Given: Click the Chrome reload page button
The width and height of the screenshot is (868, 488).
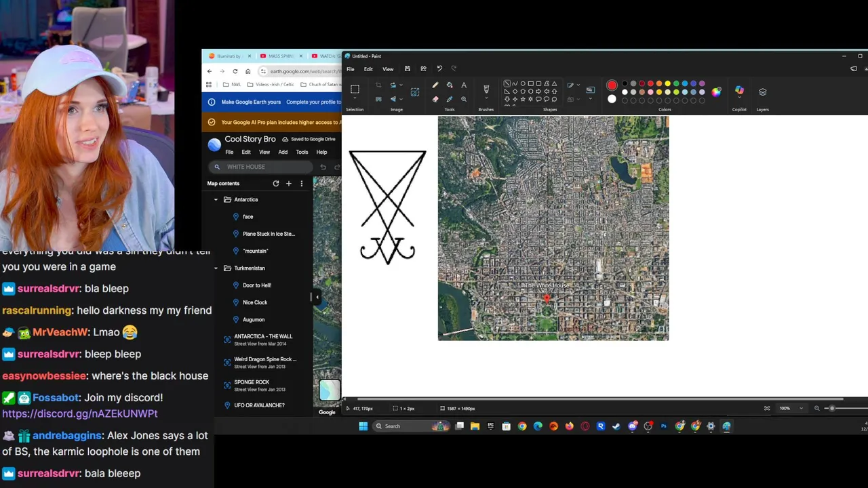Looking at the screenshot, I should [x=235, y=71].
